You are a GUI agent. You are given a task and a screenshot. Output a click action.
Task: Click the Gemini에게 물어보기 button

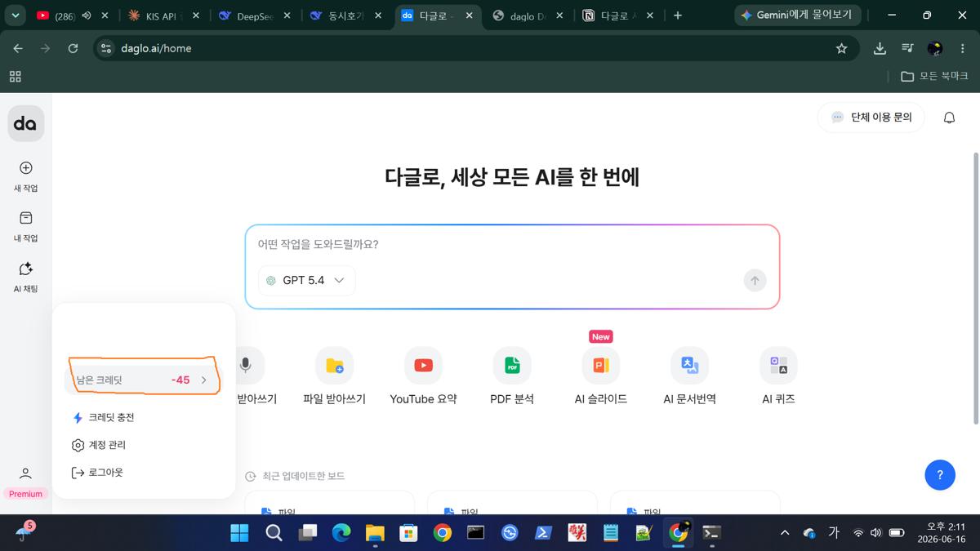[798, 16]
